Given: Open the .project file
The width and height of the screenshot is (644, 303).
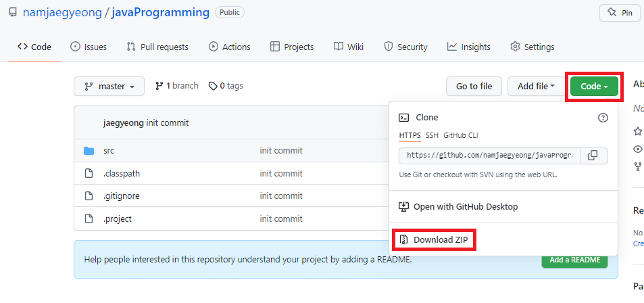Looking at the screenshot, I should [x=118, y=218].
